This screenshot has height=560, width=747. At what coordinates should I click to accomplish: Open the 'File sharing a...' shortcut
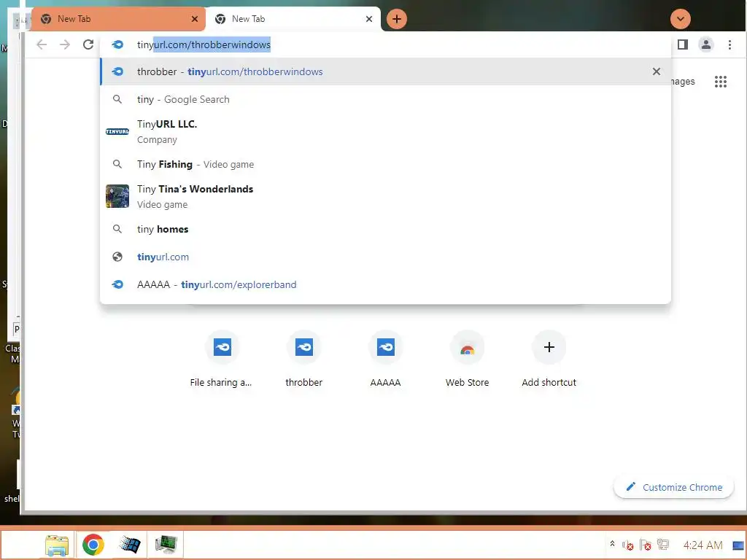[221, 359]
